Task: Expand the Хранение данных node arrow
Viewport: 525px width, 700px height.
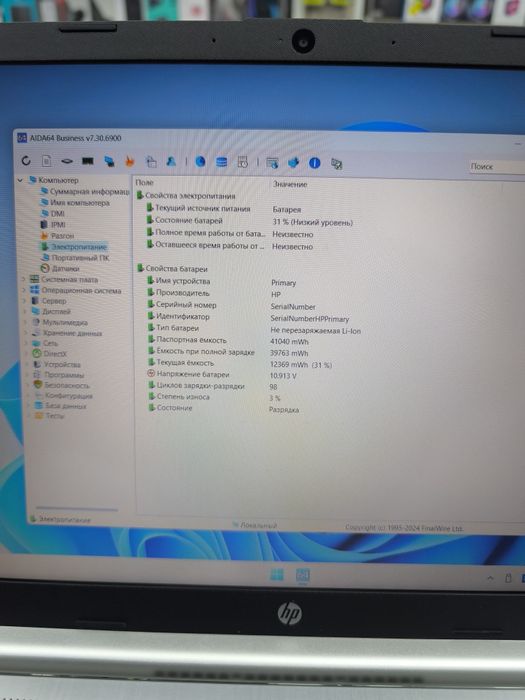Action: (x=25, y=333)
